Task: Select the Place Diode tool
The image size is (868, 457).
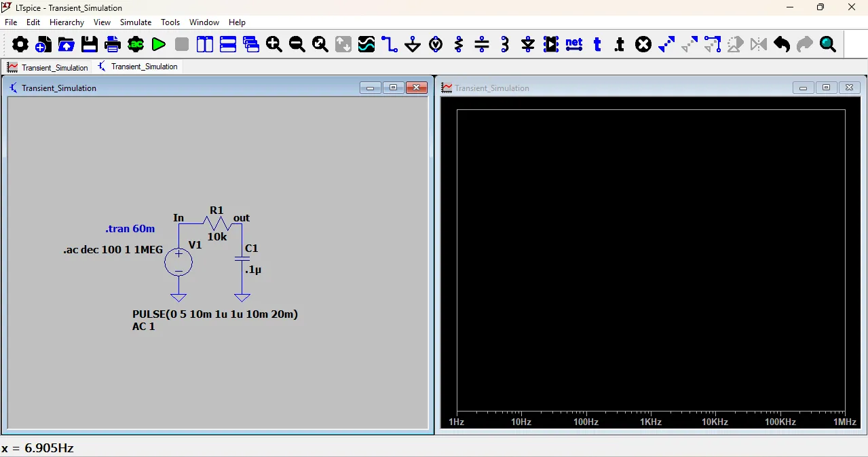Action: click(x=528, y=45)
